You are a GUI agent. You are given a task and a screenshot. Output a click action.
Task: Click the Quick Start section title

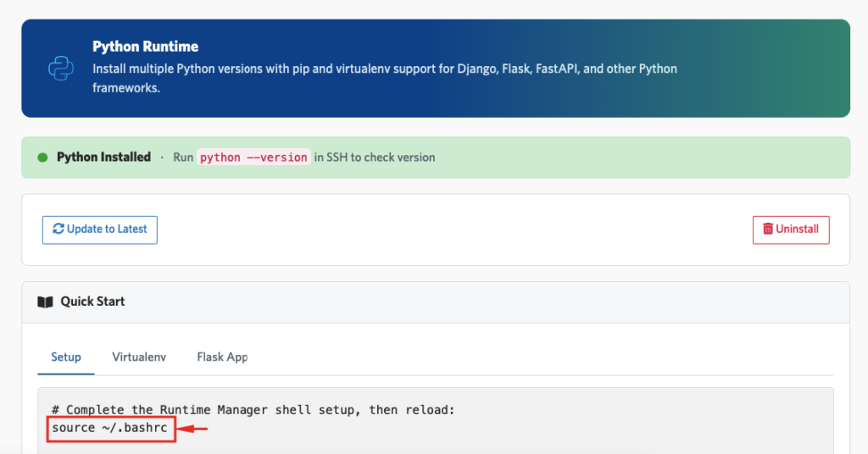coord(92,302)
